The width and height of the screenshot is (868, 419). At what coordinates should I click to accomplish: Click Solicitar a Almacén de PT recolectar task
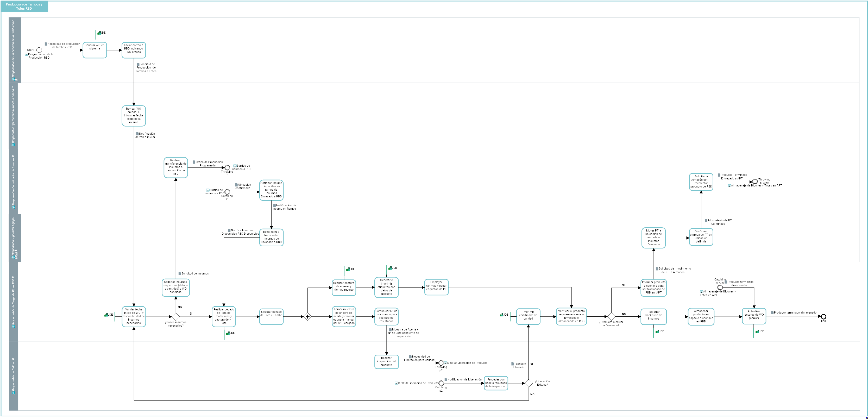click(x=701, y=182)
